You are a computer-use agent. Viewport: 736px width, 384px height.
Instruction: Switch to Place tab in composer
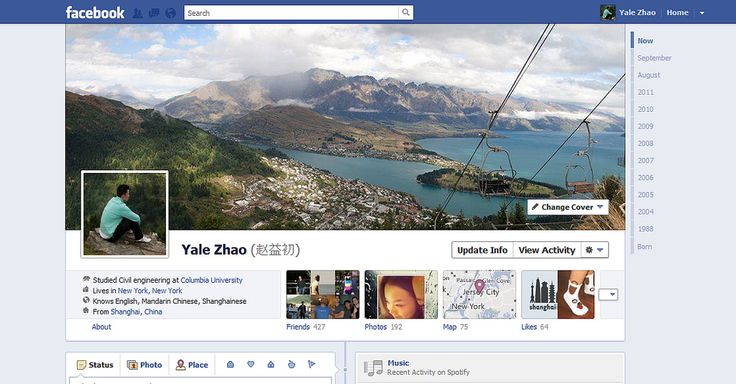pos(192,365)
